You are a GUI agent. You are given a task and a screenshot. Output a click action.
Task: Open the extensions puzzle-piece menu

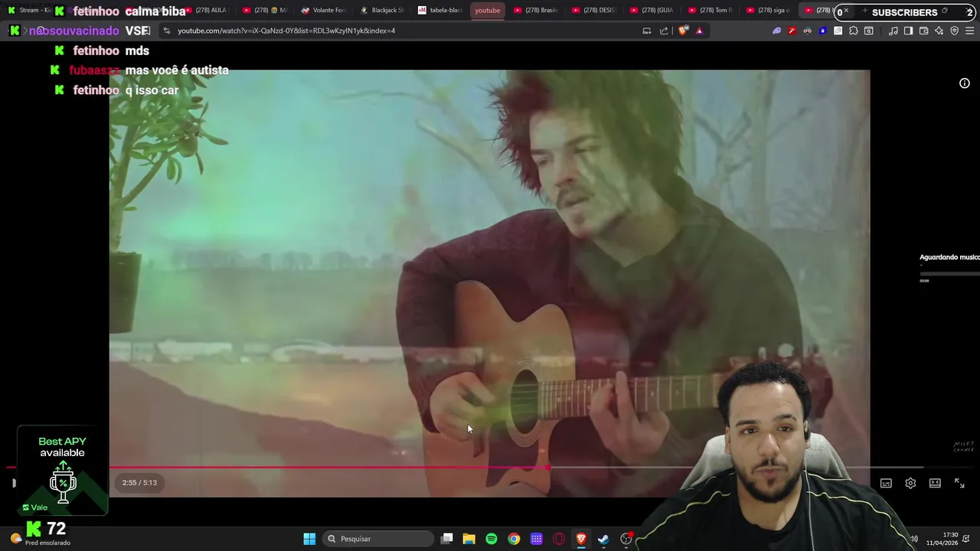[854, 31]
